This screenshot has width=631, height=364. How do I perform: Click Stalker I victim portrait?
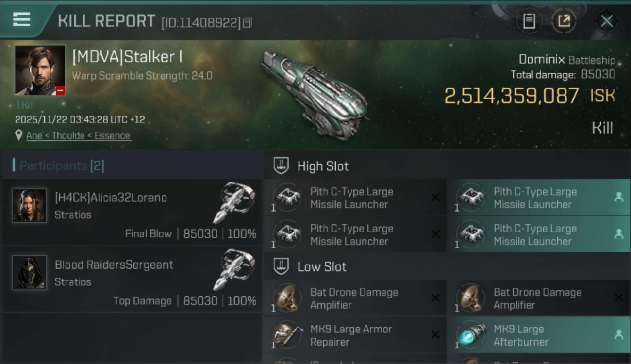40,70
